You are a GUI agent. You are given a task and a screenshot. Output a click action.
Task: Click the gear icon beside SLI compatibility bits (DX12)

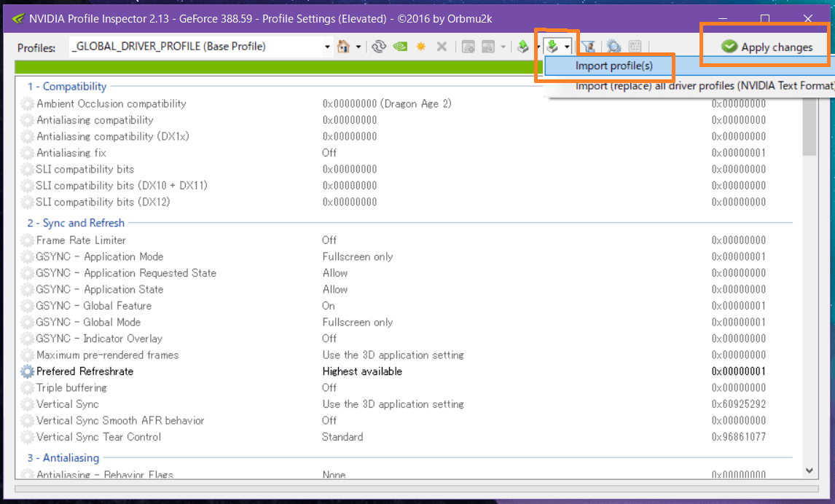[27, 202]
